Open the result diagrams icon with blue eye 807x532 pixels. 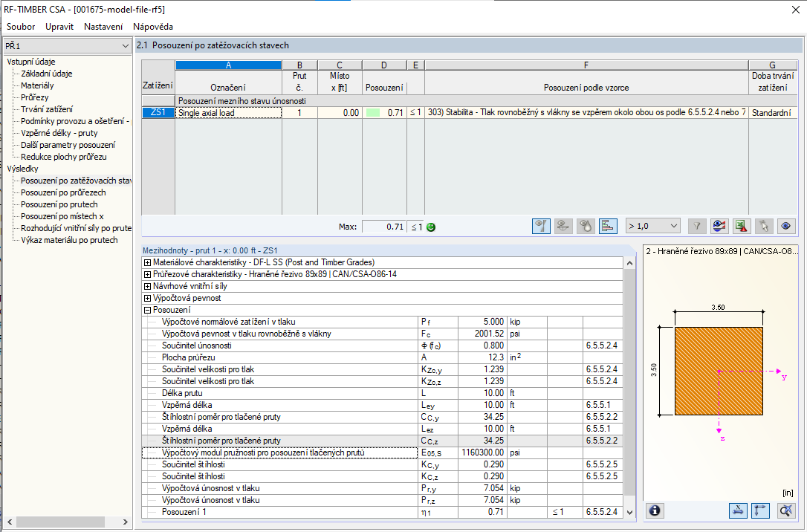click(x=719, y=226)
